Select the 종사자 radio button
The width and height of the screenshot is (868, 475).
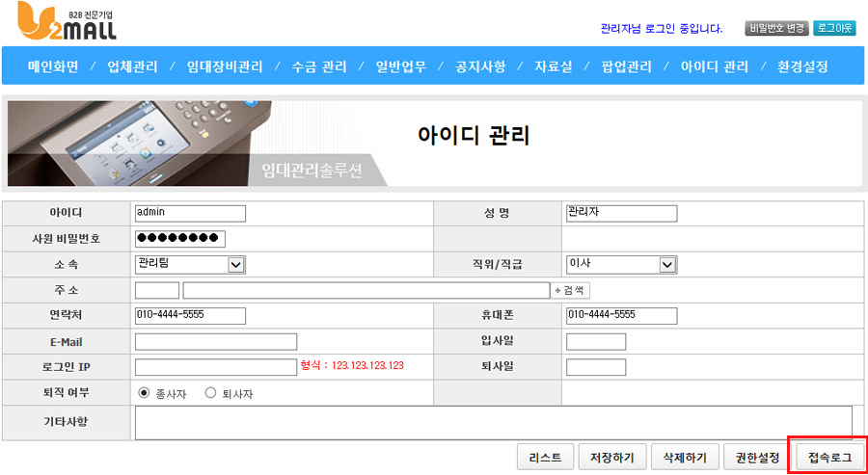coord(144,393)
